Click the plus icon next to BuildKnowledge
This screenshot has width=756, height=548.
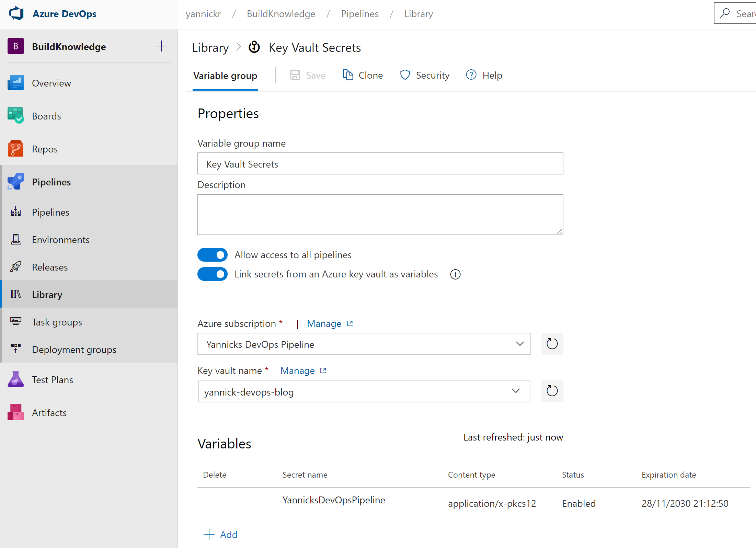(x=161, y=46)
